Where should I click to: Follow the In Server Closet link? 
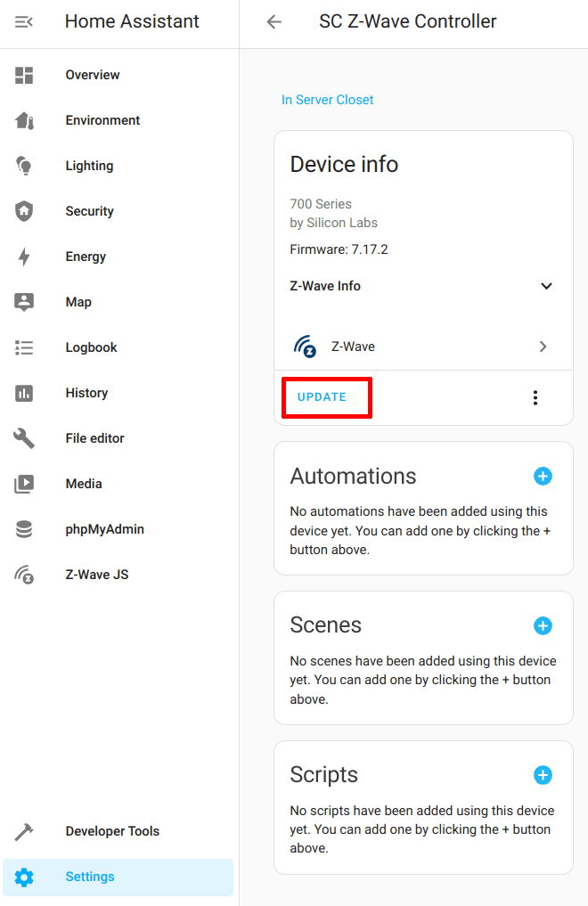pos(328,100)
